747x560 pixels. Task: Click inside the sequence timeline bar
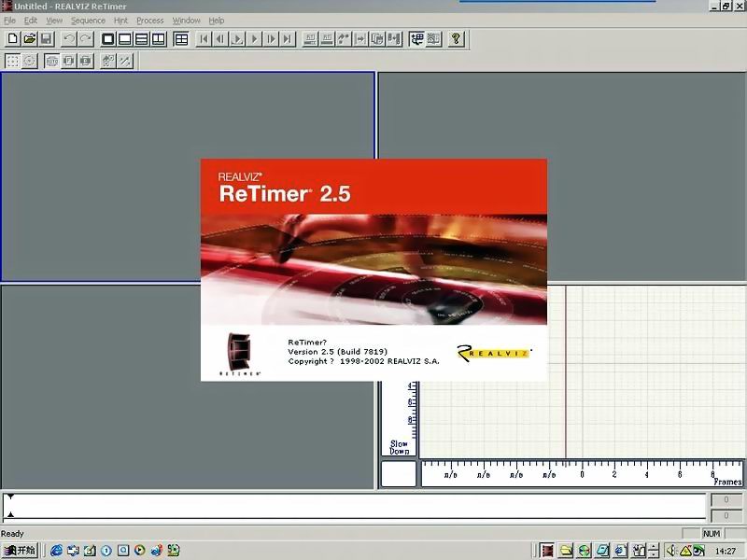coord(355,506)
